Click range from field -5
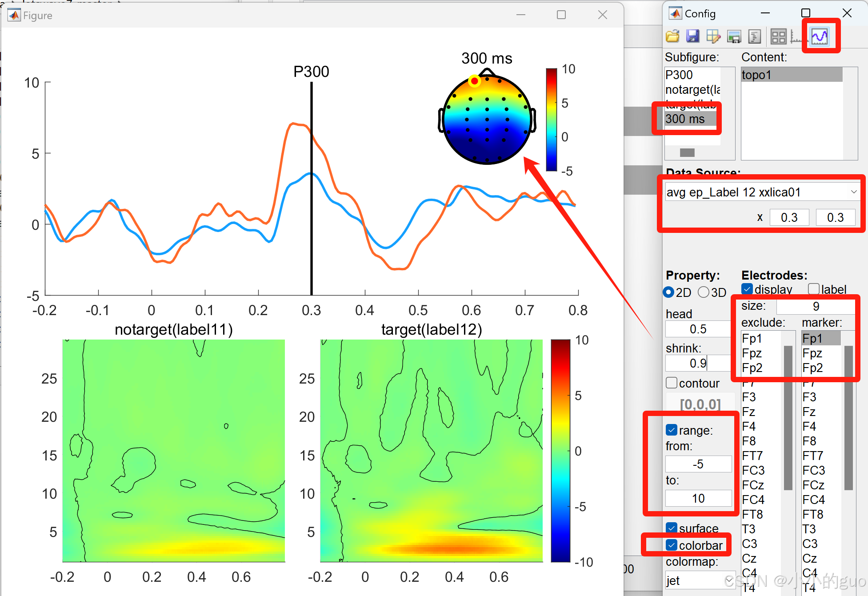 tap(698, 464)
